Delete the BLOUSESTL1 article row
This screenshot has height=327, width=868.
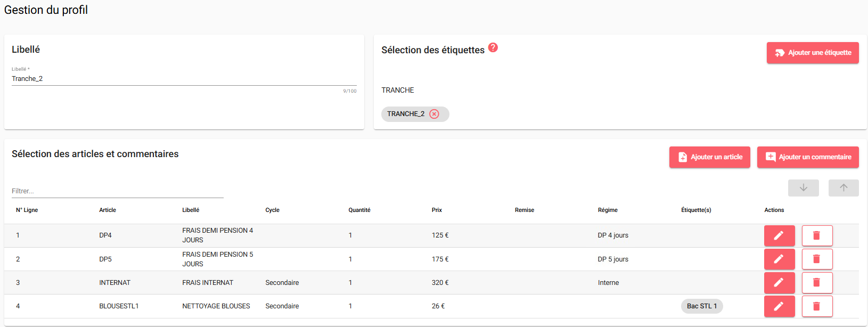coord(817,306)
